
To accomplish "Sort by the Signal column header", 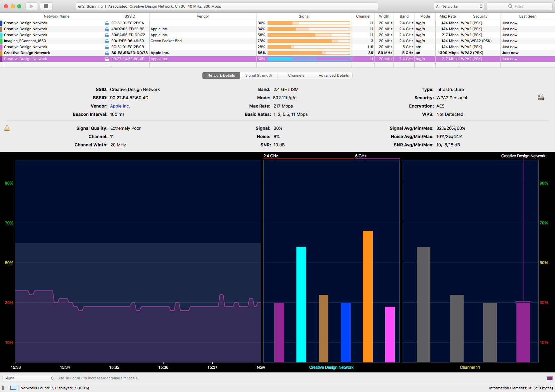I will (304, 16).
